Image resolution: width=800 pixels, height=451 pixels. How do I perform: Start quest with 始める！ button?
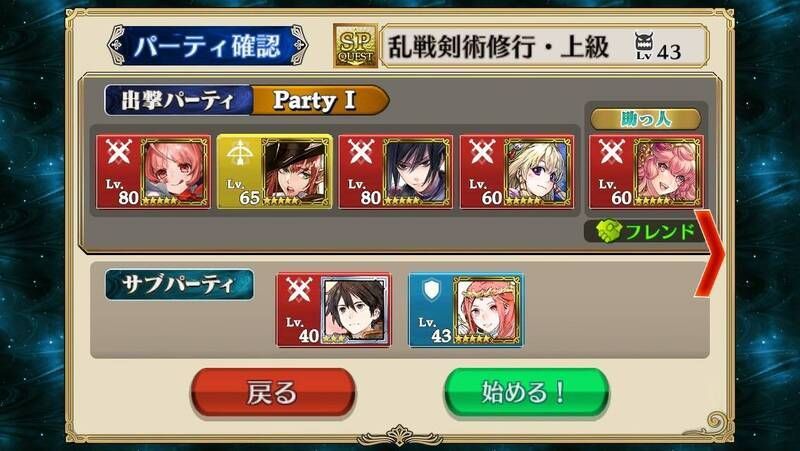526,393
